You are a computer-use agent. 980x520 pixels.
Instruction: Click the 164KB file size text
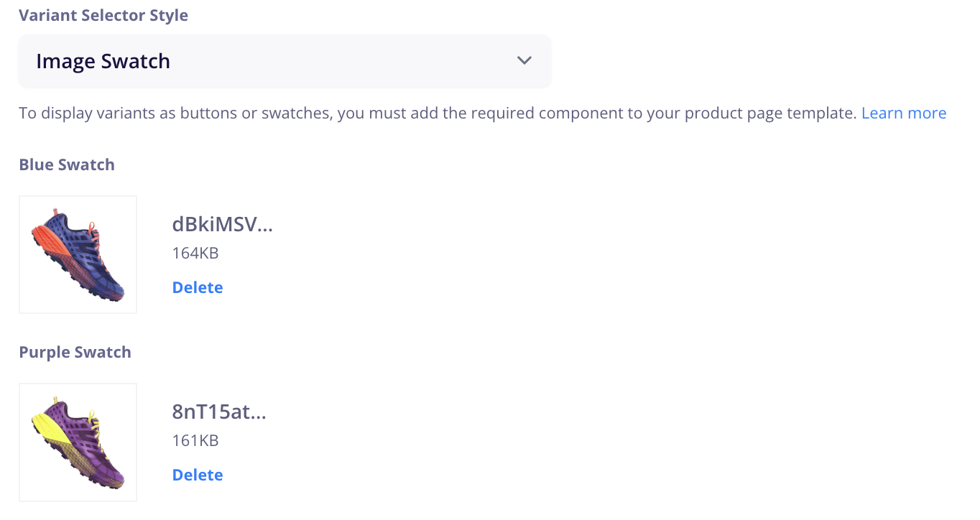click(x=195, y=253)
